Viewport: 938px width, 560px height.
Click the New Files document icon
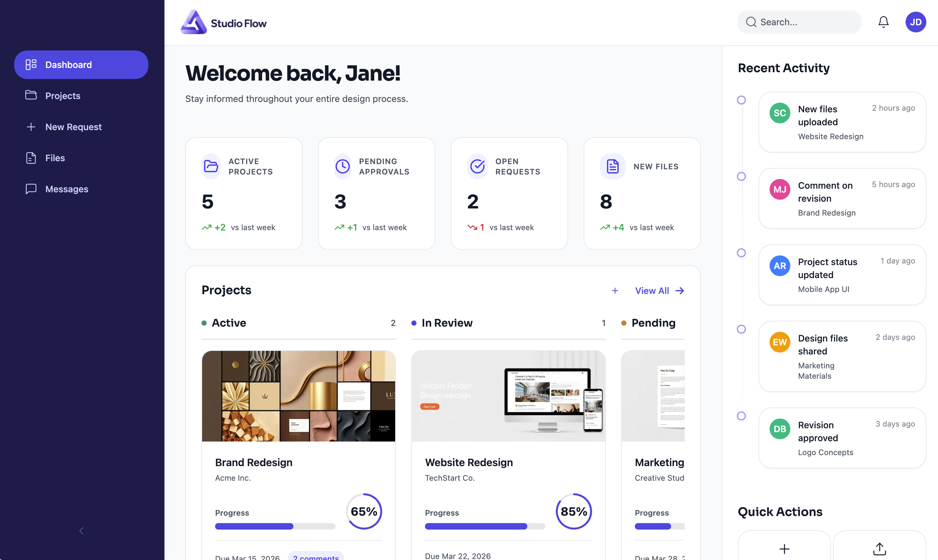pos(612,166)
